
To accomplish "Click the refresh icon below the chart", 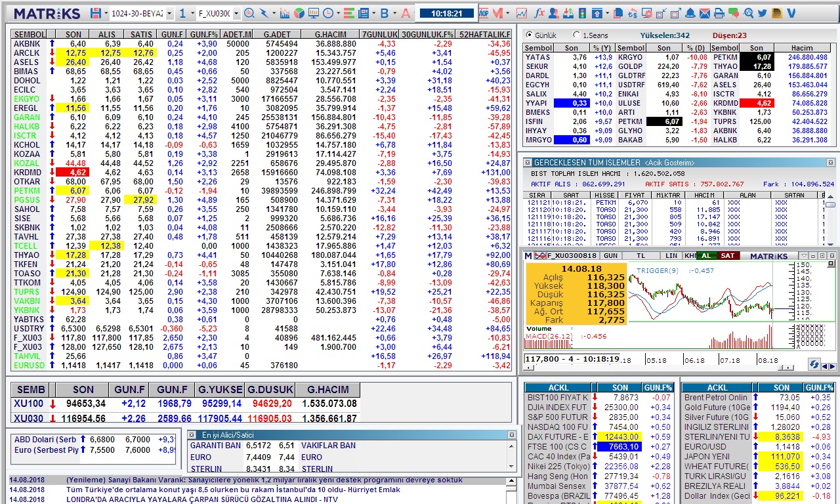I will [814, 364].
